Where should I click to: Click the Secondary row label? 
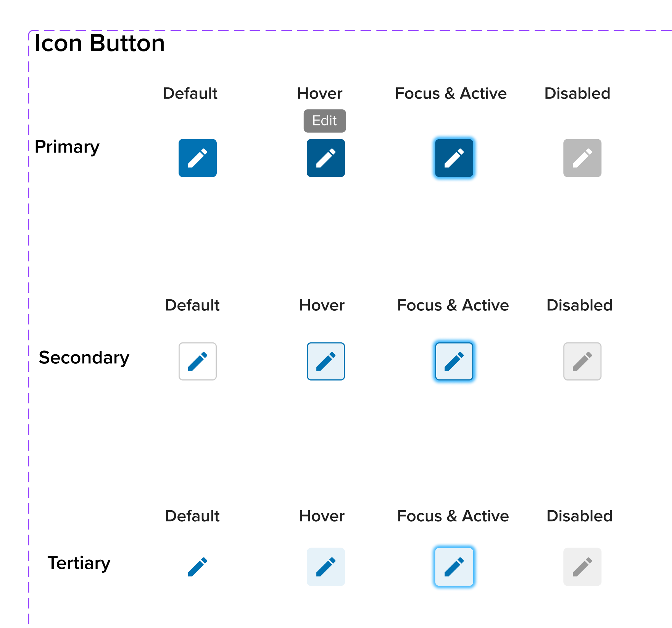[84, 358]
